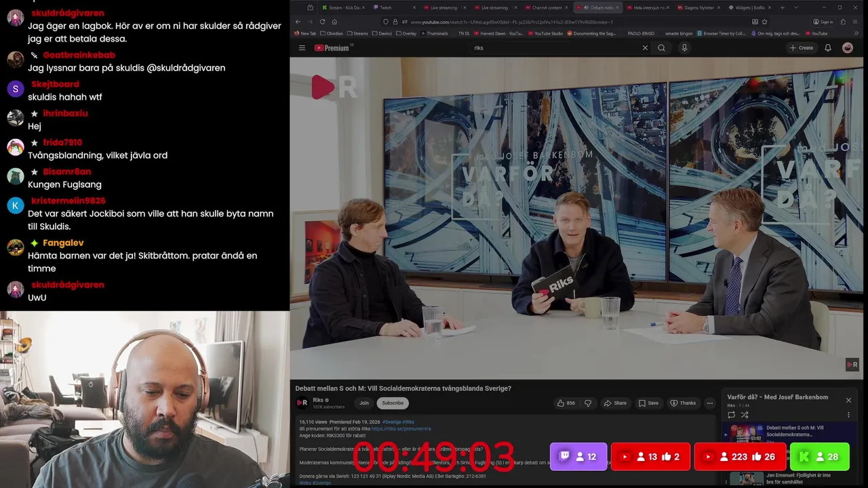The image size is (868, 488).
Task: Click chat username Goatbrainkebab
Action: pos(79,55)
